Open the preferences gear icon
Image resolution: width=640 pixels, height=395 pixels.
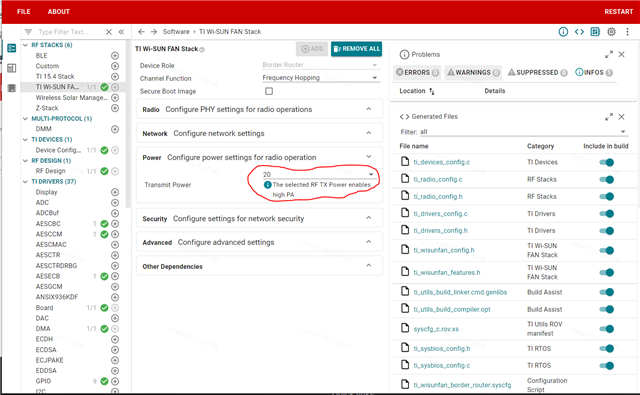611,32
